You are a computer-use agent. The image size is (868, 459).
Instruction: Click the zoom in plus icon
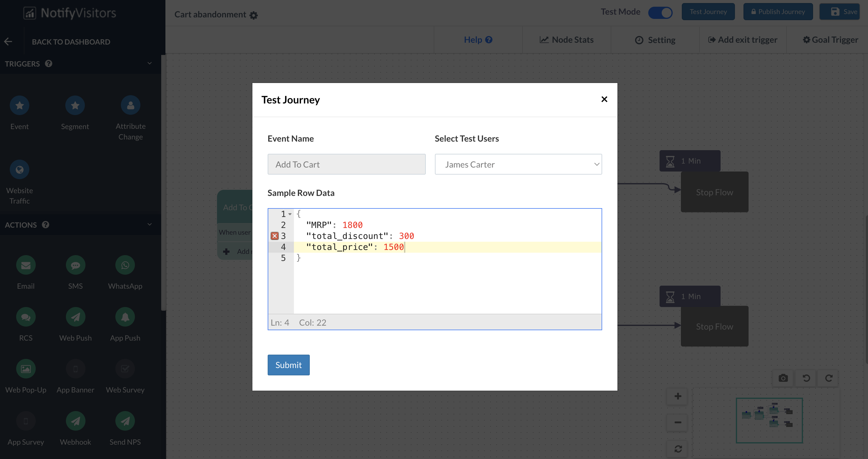(x=678, y=396)
